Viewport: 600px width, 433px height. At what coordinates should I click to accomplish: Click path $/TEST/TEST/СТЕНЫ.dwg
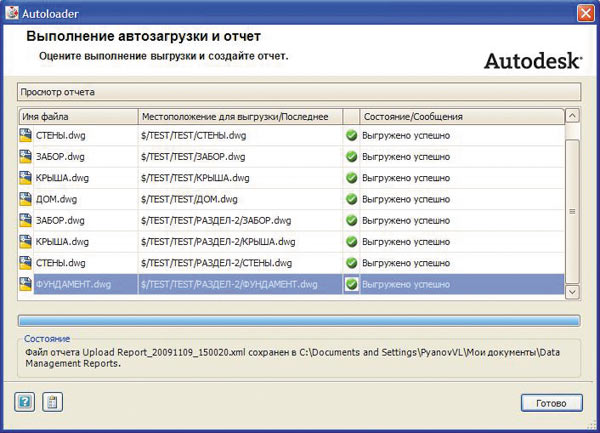[x=193, y=135]
